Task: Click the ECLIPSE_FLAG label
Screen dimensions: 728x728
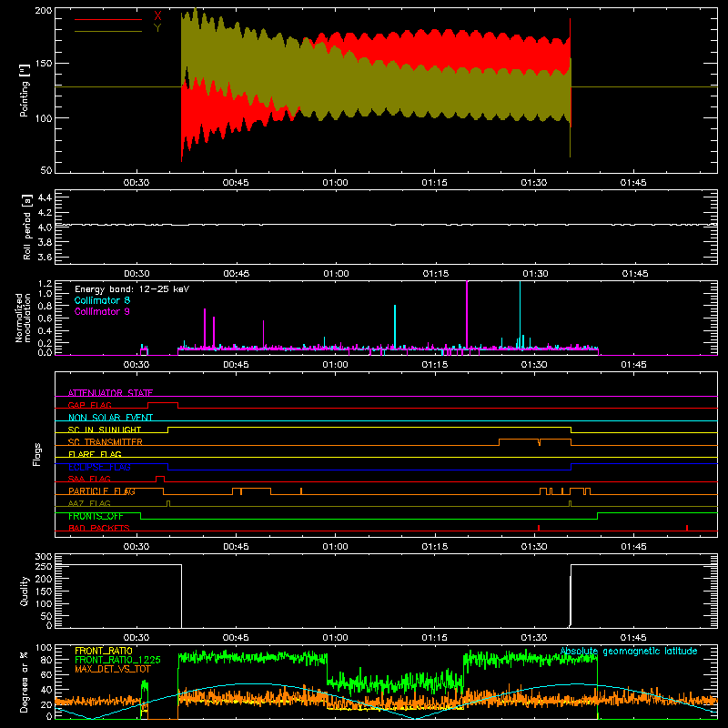Action: pyautogui.click(x=99, y=467)
